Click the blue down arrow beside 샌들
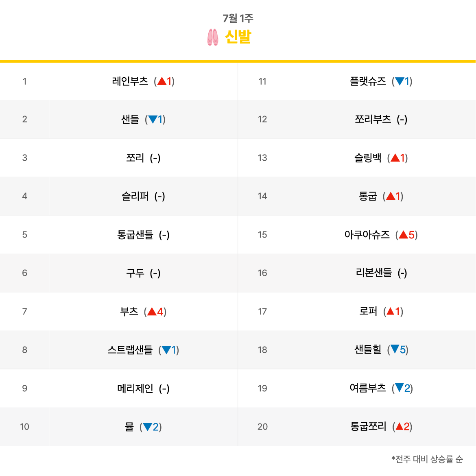 click(153, 119)
